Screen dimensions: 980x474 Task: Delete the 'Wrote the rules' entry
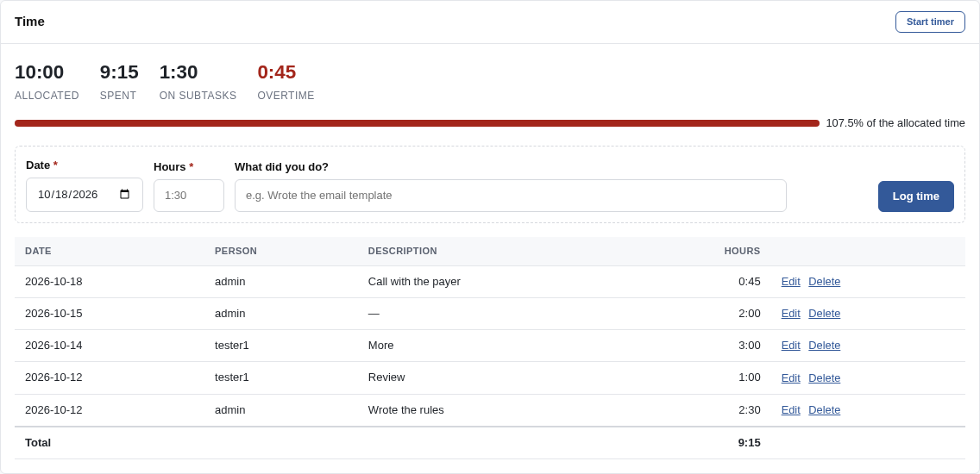point(825,409)
